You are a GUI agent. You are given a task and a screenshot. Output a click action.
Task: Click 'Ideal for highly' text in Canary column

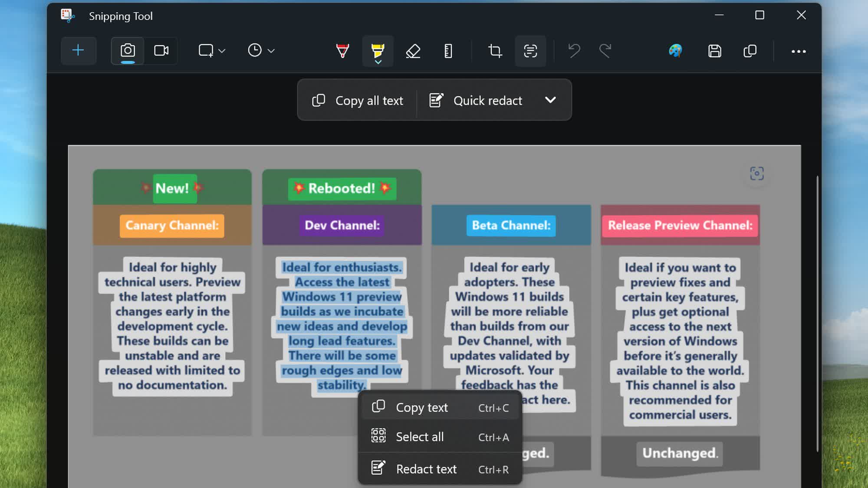(172, 267)
